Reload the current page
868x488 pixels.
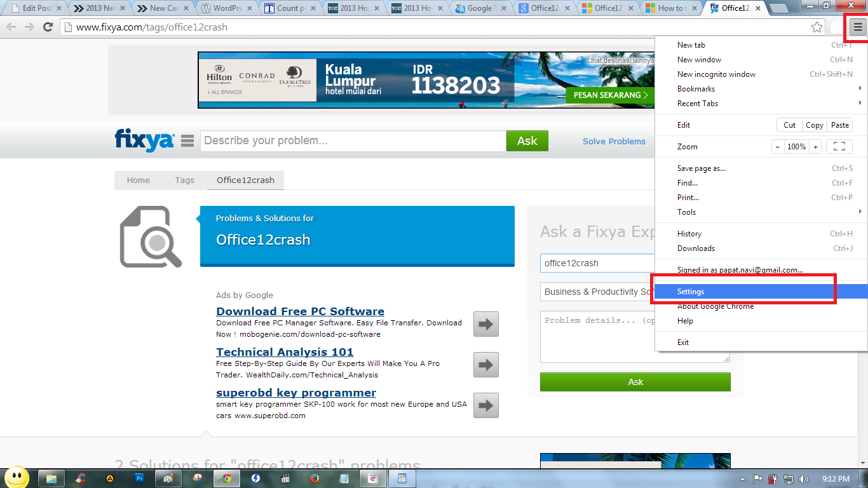[48, 27]
